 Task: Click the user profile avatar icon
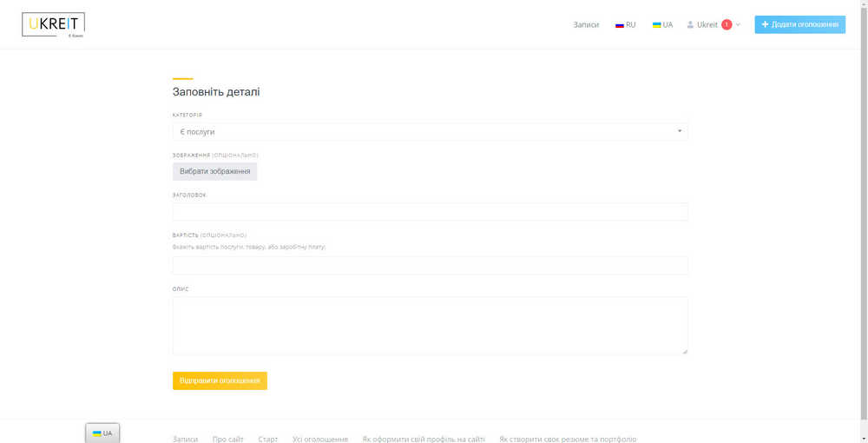click(691, 25)
